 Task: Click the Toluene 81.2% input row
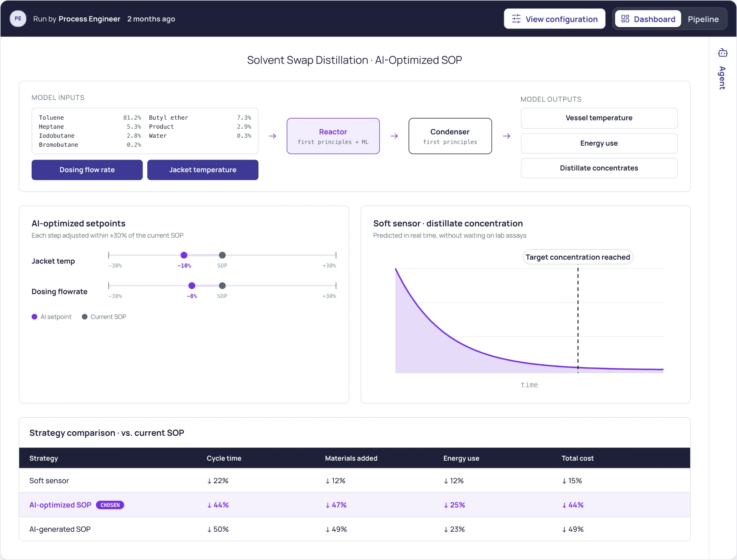point(90,118)
